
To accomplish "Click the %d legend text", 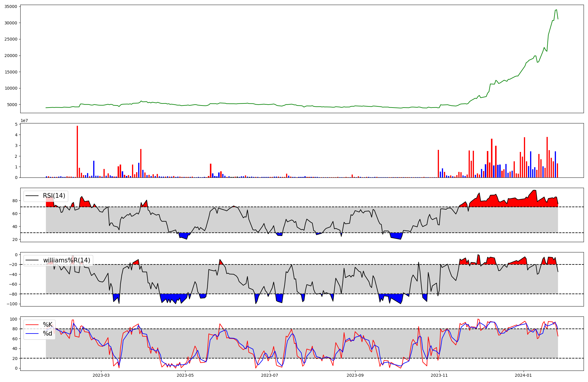I will (48, 333).
